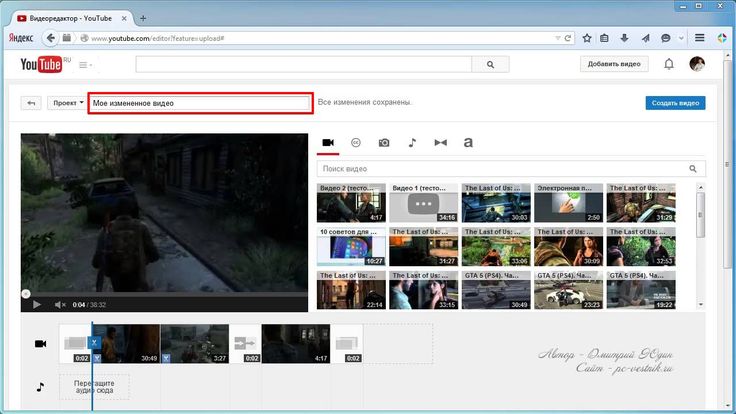The image size is (736, 414).
Task: Open the bookmarks list icon in toolbar
Action: 605,38
